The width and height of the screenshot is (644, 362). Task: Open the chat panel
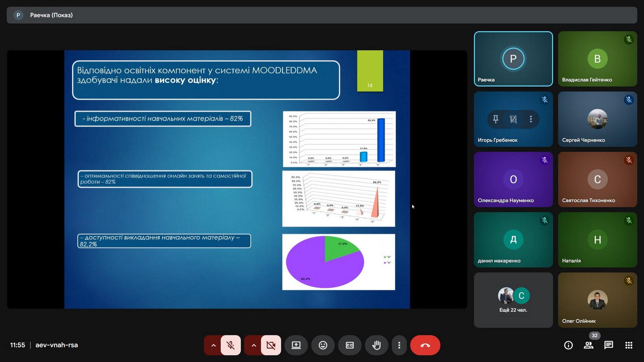(x=609, y=345)
